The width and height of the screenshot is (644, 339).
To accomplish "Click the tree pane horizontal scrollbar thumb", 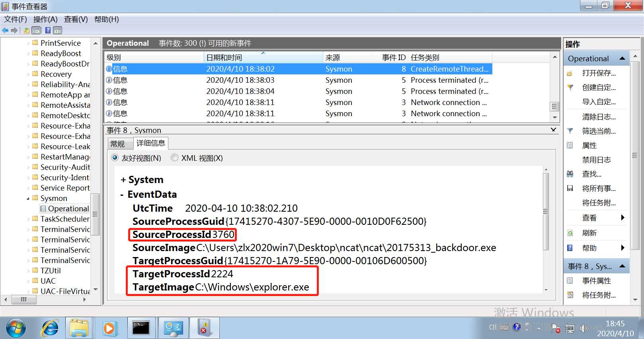I will point(24,300).
